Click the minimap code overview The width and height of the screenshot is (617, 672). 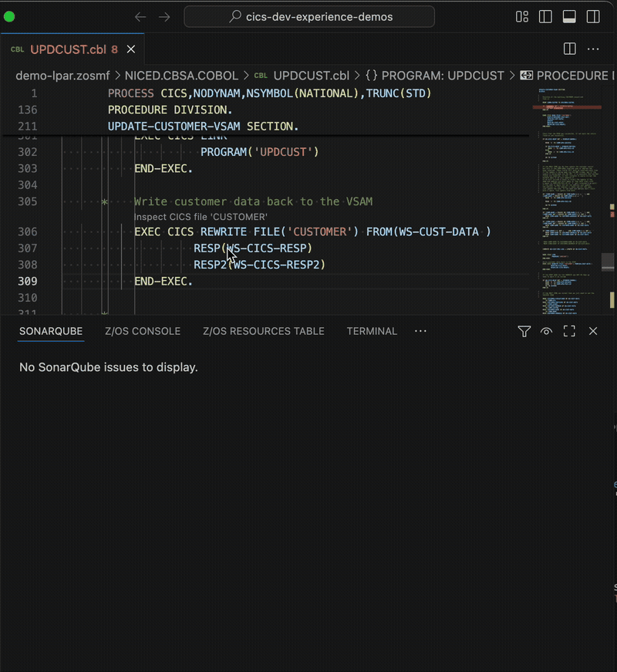coord(568,200)
